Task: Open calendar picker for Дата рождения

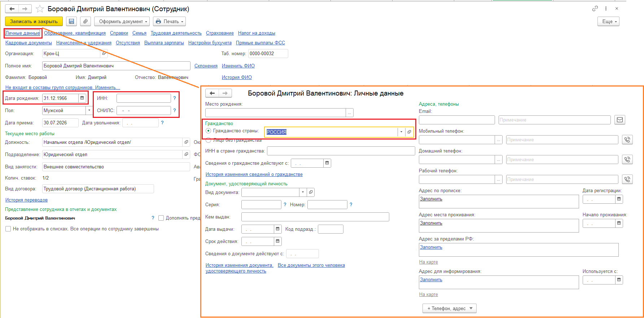Action: [x=82, y=98]
